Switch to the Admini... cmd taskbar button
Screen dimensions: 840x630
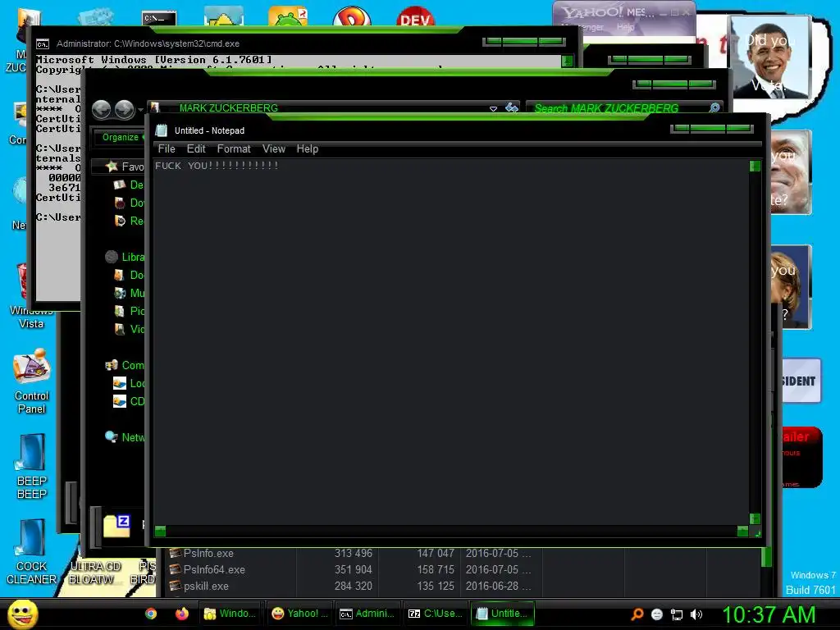pos(367,614)
